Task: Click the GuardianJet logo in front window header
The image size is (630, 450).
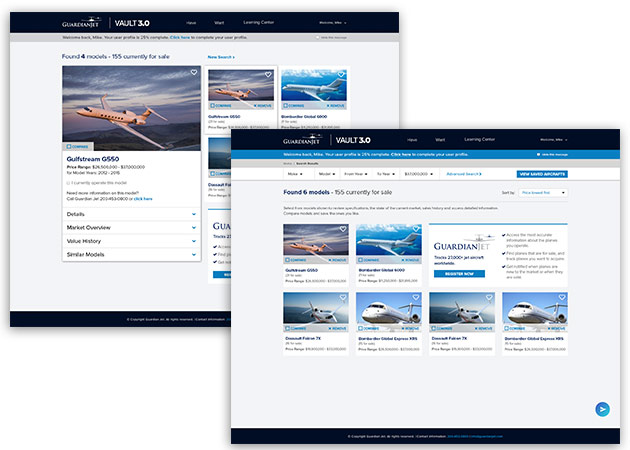Action: (x=303, y=139)
